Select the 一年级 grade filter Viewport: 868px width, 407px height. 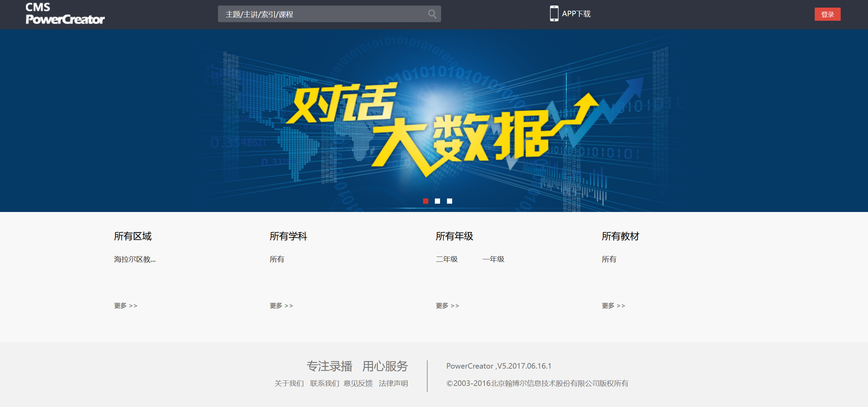493,259
